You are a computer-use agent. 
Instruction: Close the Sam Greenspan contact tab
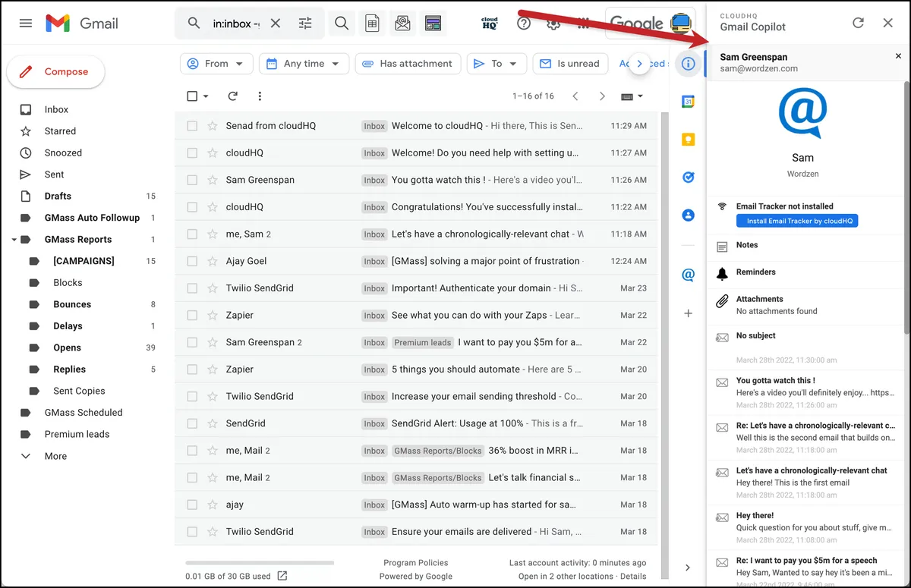[x=899, y=56]
